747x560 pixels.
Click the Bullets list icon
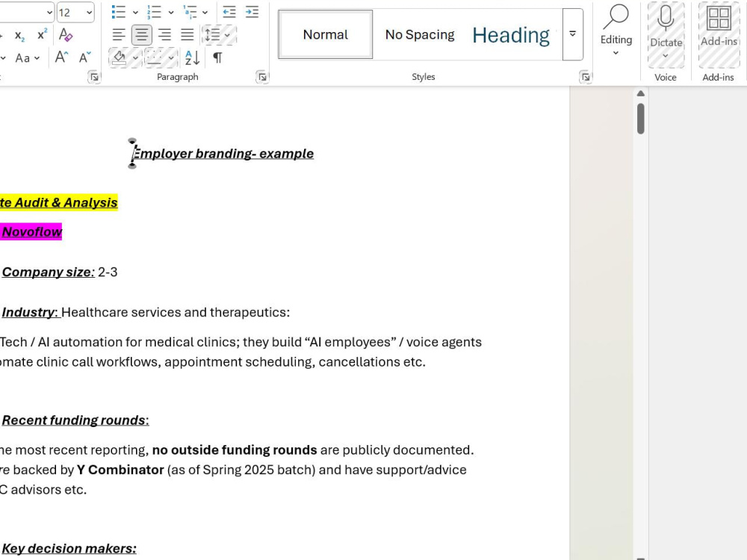(119, 12)
